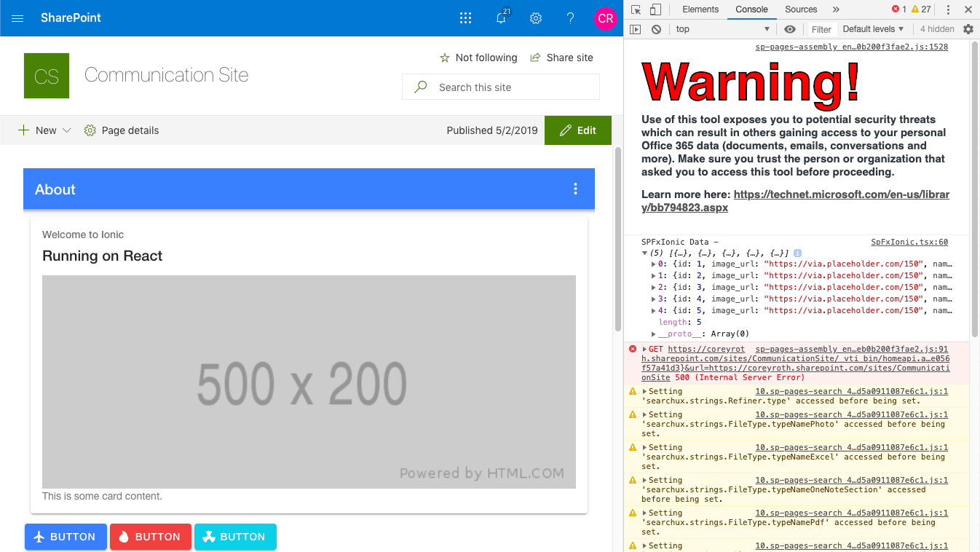Open the technet.microsoft.com learn more link

pyautogui.click(x=841, y=194)
